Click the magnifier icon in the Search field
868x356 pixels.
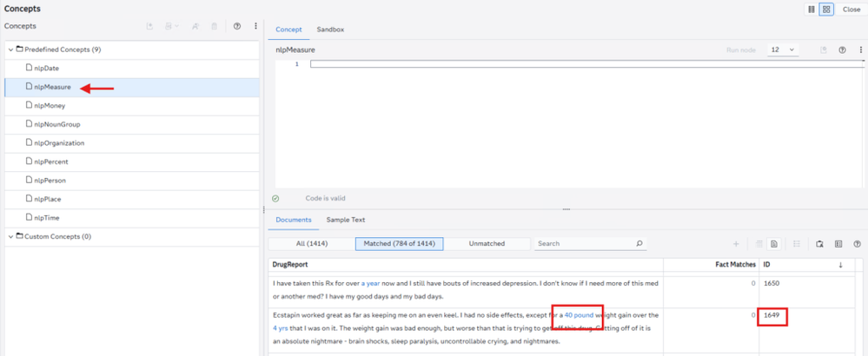[639, 244]
